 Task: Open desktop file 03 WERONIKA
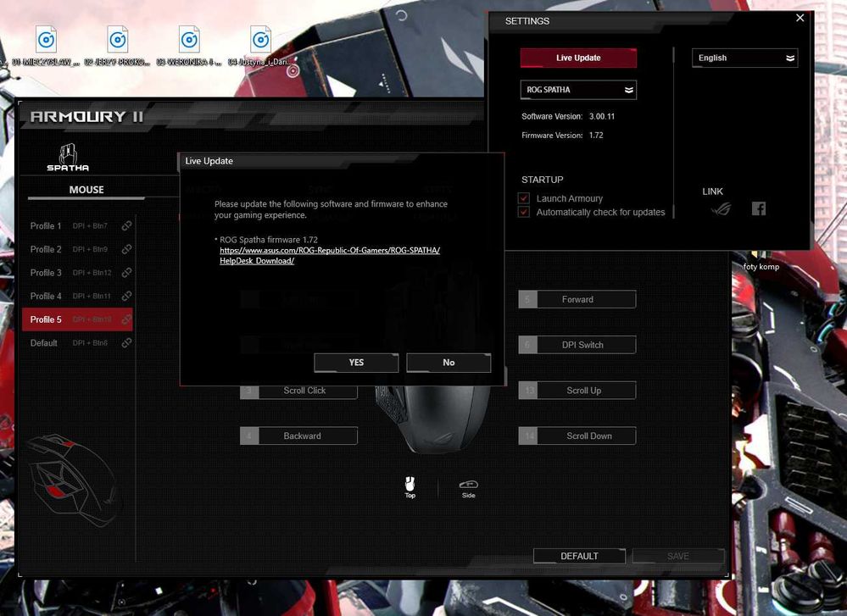[189, 46]
